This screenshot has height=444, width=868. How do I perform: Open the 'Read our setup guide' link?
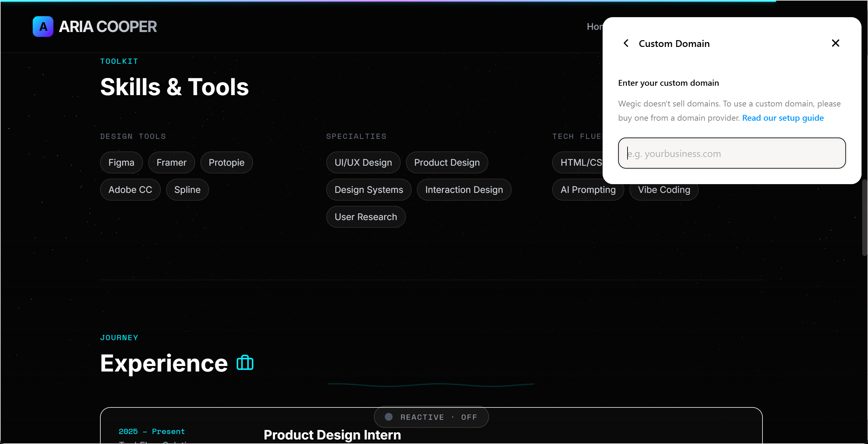[783, 118]
